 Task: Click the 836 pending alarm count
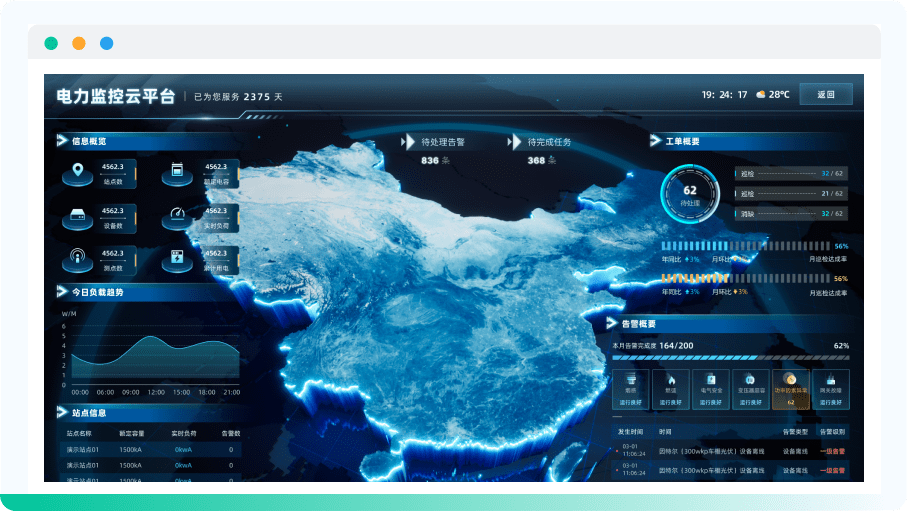430,160
